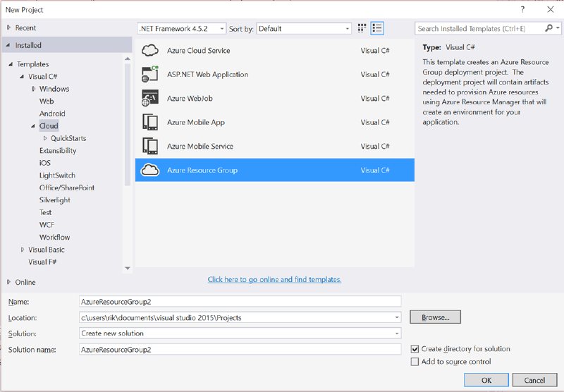Select the Office/SharePoint template category

[x=67, y=188]
